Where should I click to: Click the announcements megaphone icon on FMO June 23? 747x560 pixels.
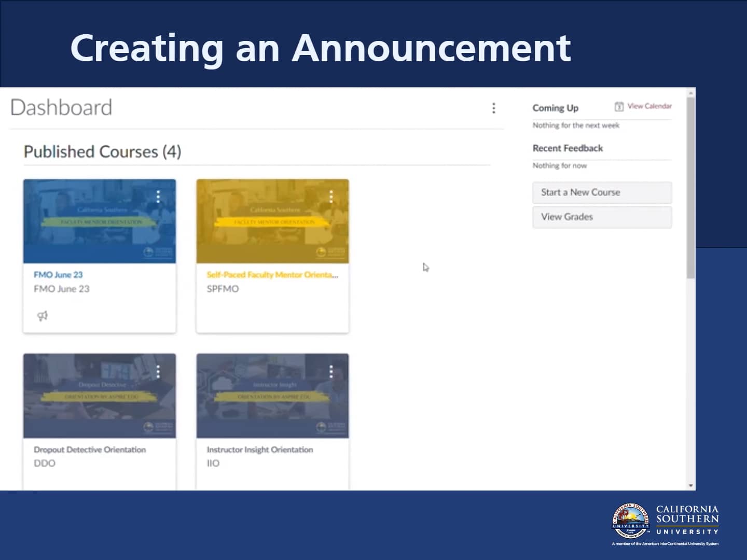pos(43,316)
